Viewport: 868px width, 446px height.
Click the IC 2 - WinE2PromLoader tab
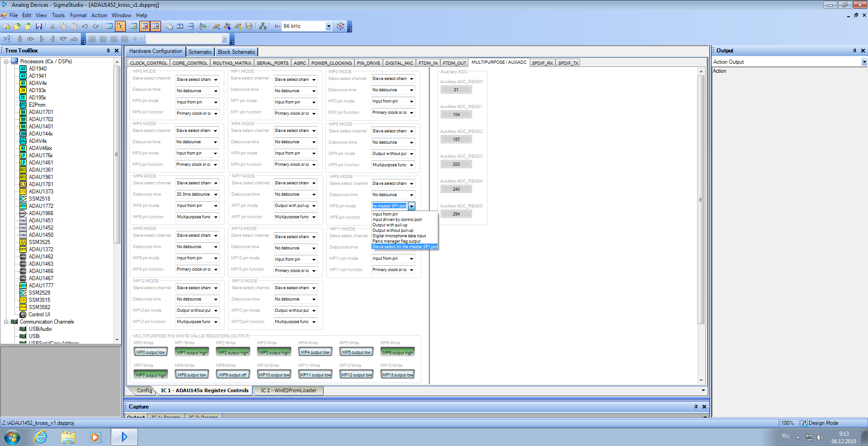[288, 390]
